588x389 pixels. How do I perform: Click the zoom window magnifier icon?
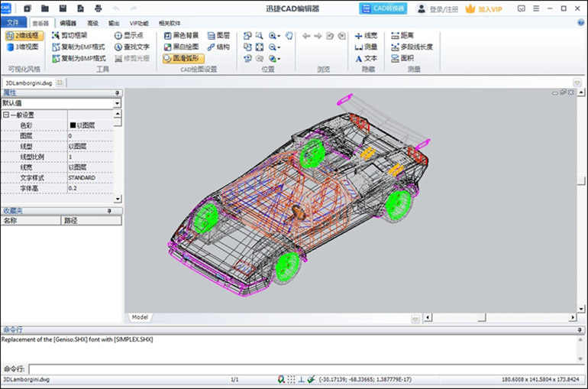(259, 36)
